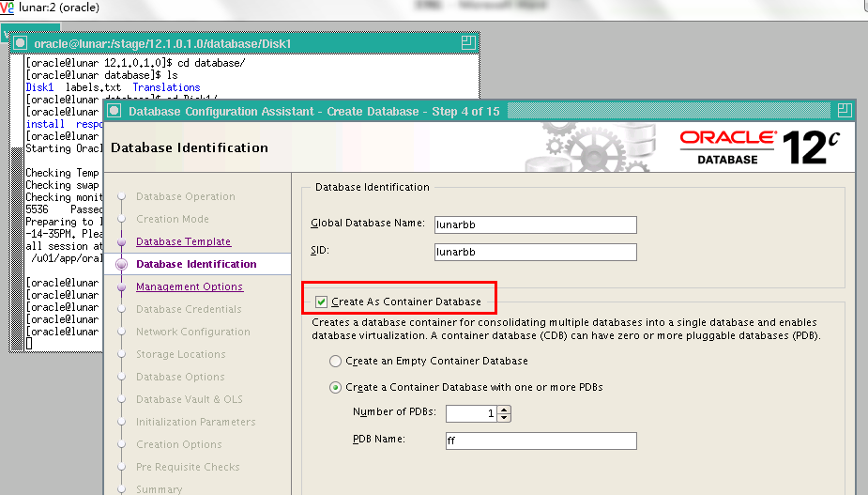Click the 'cd database/' command line in terminal
The width and height of the screenshot is (868, 495).
(135, 63)
